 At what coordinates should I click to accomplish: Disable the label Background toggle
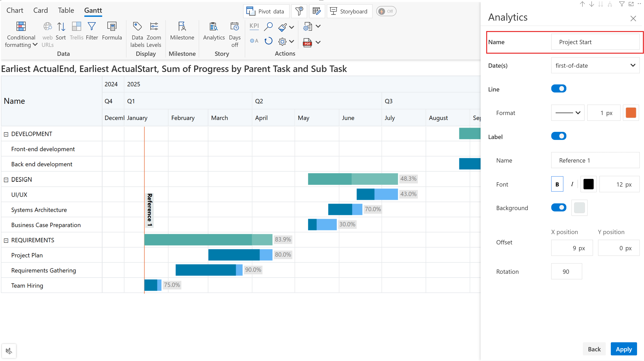pos(559,208)
